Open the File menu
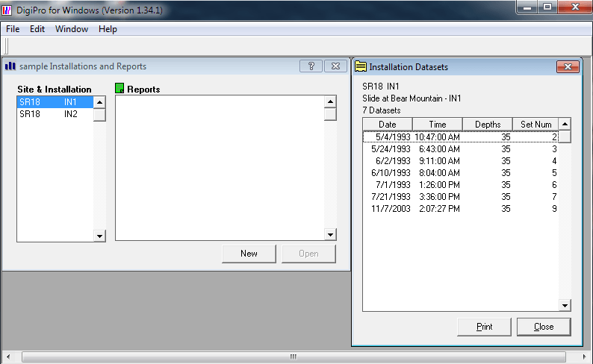593x364 pixels. pos(13,29)
